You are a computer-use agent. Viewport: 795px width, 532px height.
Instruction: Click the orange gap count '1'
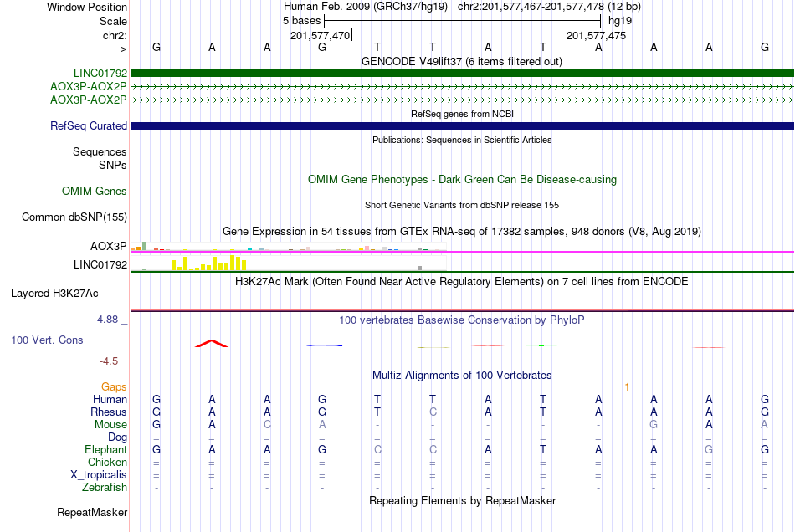click(x=627, y=387)
